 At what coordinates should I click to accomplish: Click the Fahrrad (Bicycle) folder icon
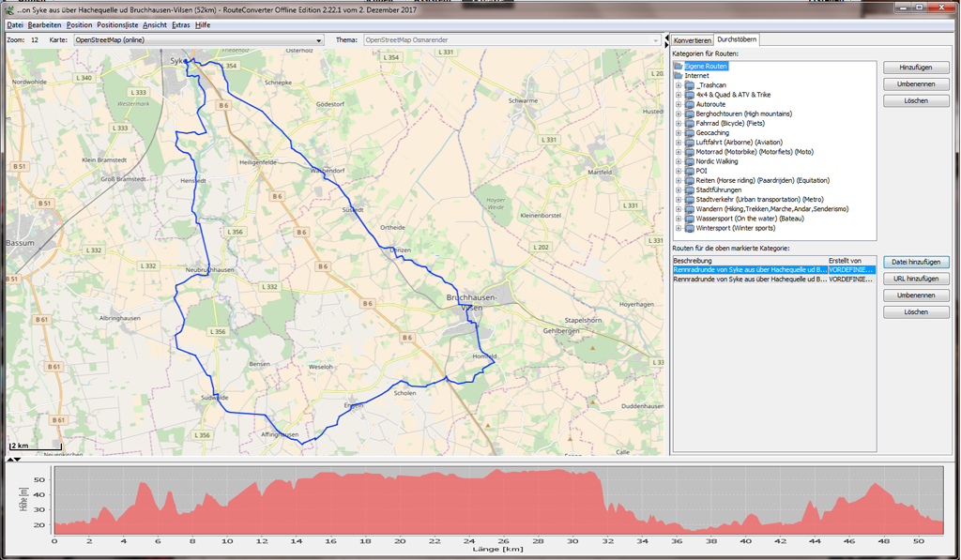(690, 123)
